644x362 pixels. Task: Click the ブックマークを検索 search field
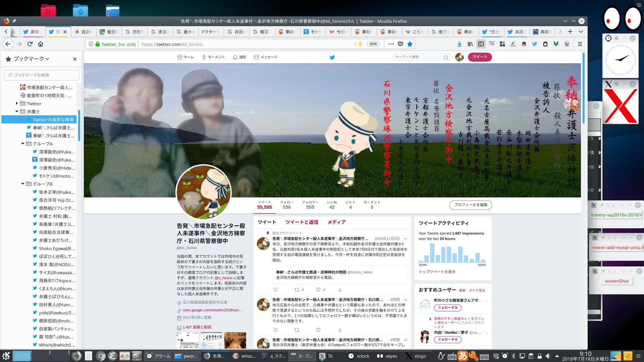(42, 75)
